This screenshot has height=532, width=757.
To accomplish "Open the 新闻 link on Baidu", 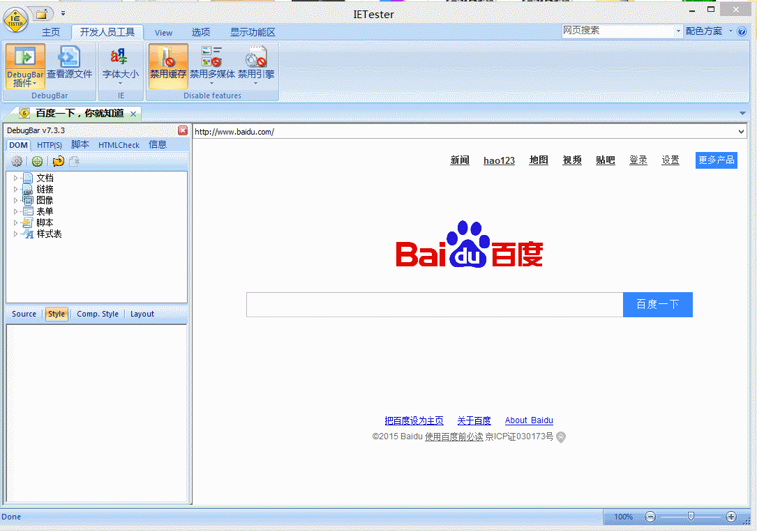I will pos(460,160).
